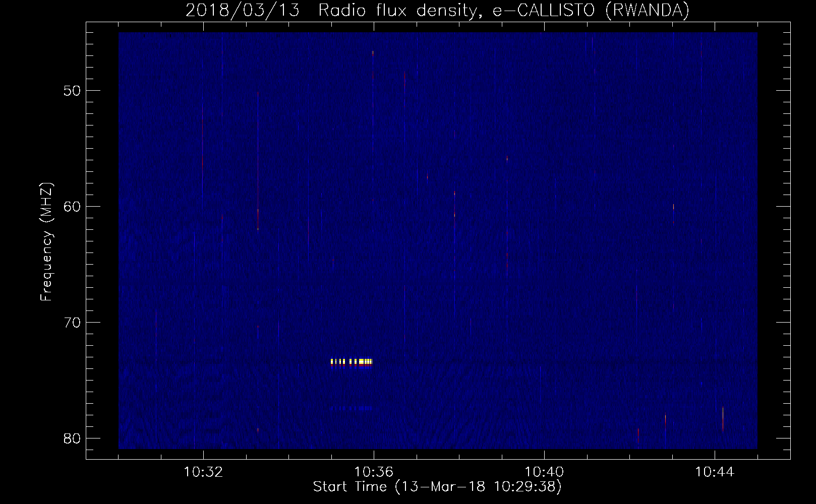Click the "Start Time (13-Mar-18 10:29:38)" label

click(437, 487)
